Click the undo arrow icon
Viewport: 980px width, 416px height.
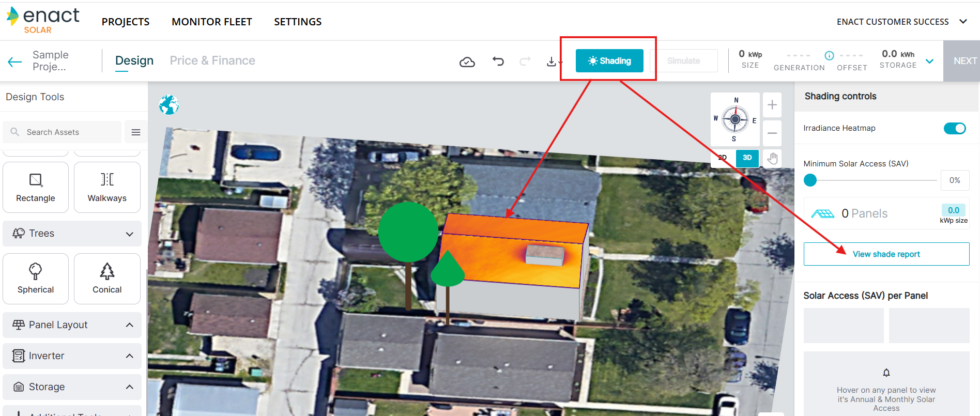498,61
